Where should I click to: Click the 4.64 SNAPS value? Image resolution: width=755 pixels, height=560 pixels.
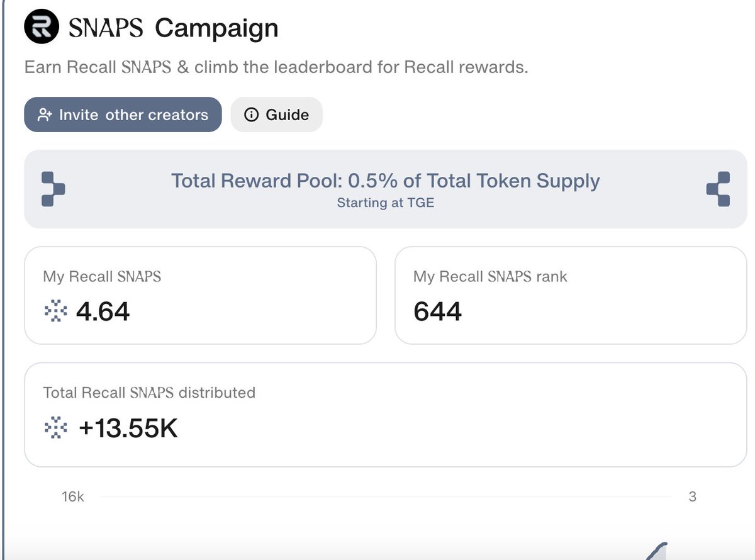(103, 311)
